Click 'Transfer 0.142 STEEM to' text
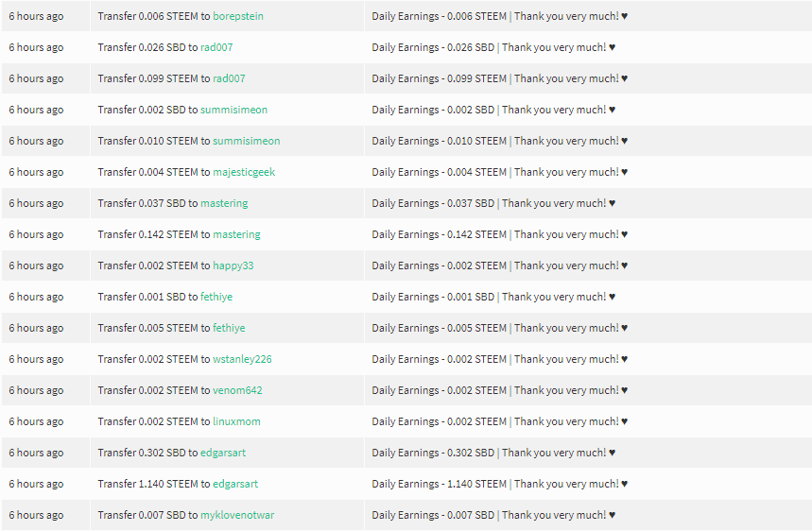The height and width of the screenshot is (531, 812). 154,234
